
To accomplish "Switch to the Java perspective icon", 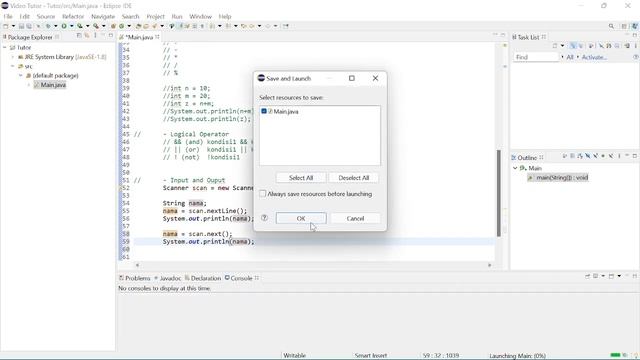I will pyautogui.click(x=635, y=26).
